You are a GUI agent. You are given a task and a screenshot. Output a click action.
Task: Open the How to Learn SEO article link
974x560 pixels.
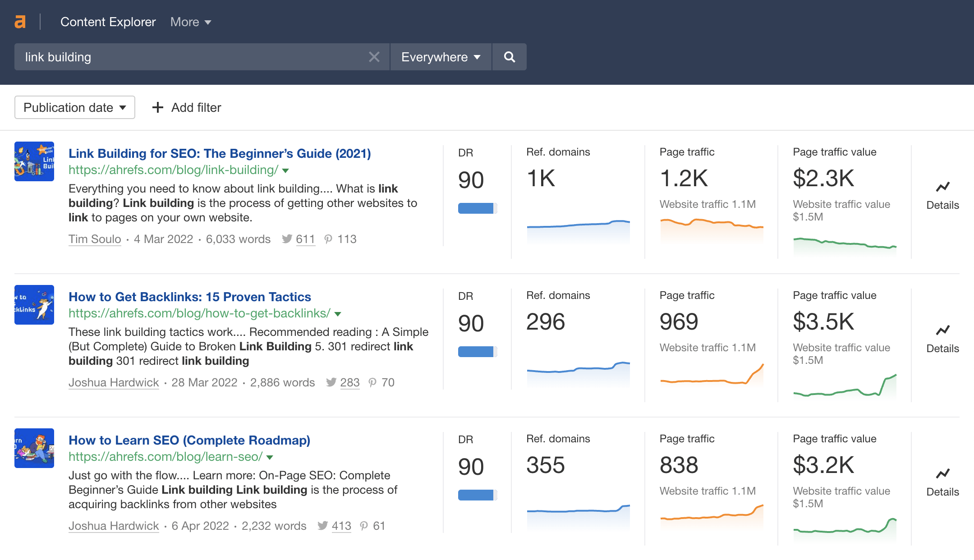point(189,440)
